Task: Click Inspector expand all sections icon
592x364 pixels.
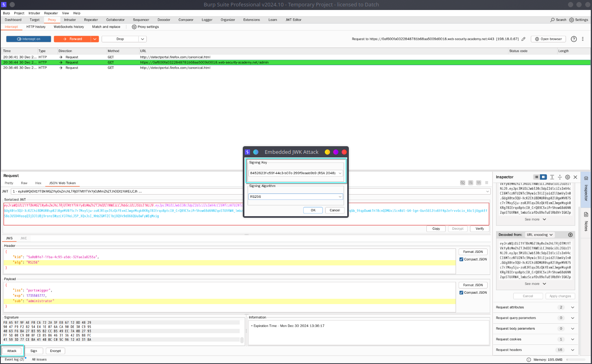Action: pyautogui.click(x=552, y=177)
